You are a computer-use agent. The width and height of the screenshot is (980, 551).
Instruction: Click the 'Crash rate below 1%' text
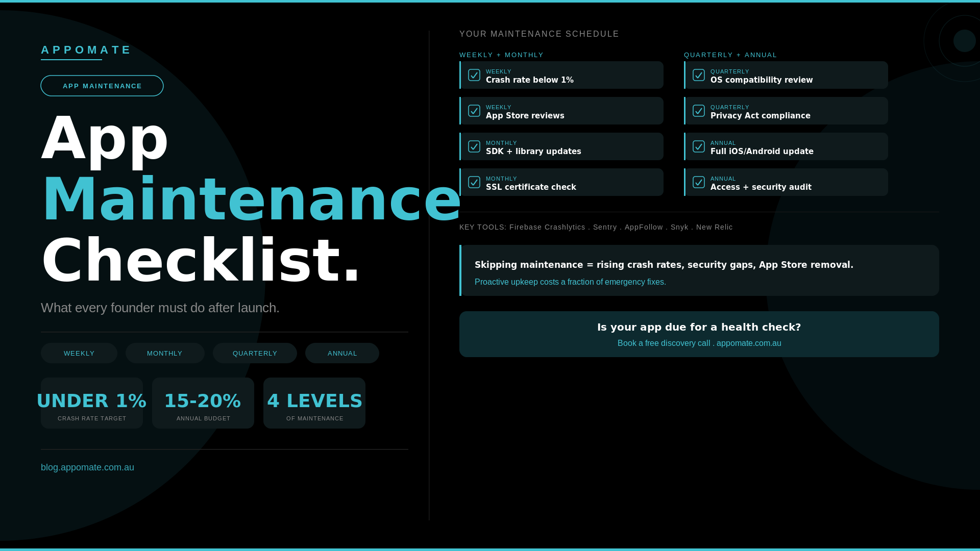[x=530, y=80]
